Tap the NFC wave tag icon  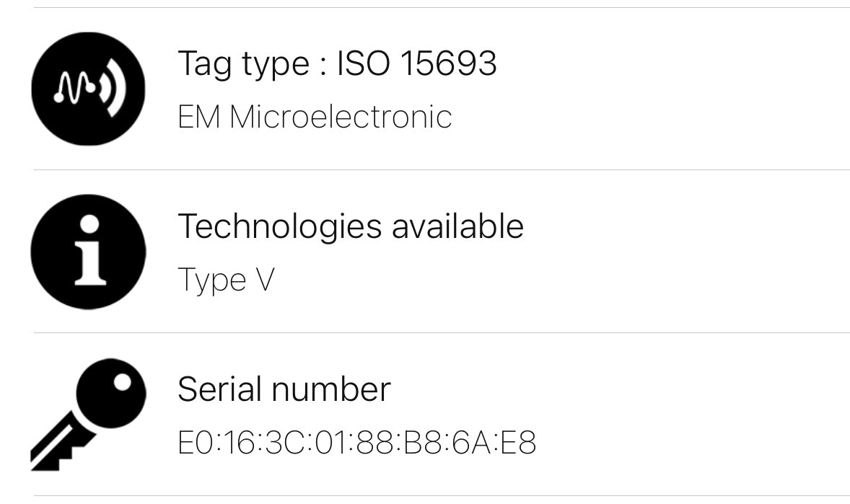pyautogui.click(x=88, y=89)
